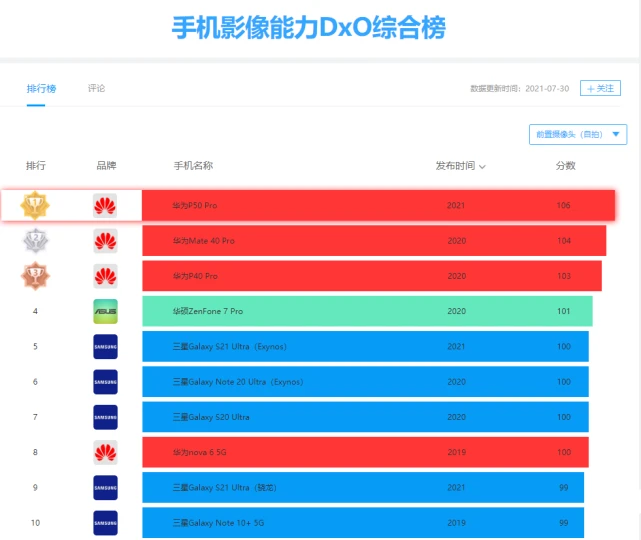Click the 手机影像能力DxO综合榜 title
Screen dimensions: 641x540
click(309, 28)
